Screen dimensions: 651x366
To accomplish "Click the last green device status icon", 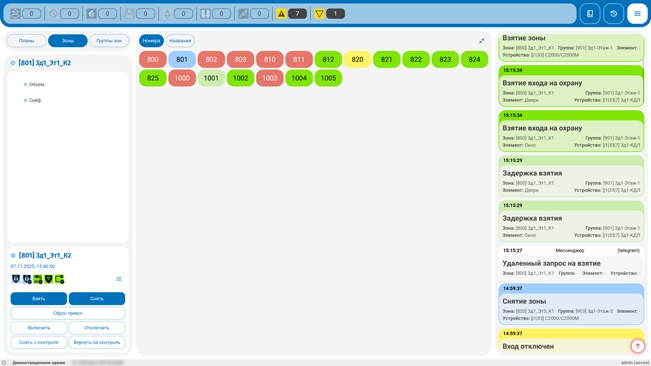I will point(59,279).
